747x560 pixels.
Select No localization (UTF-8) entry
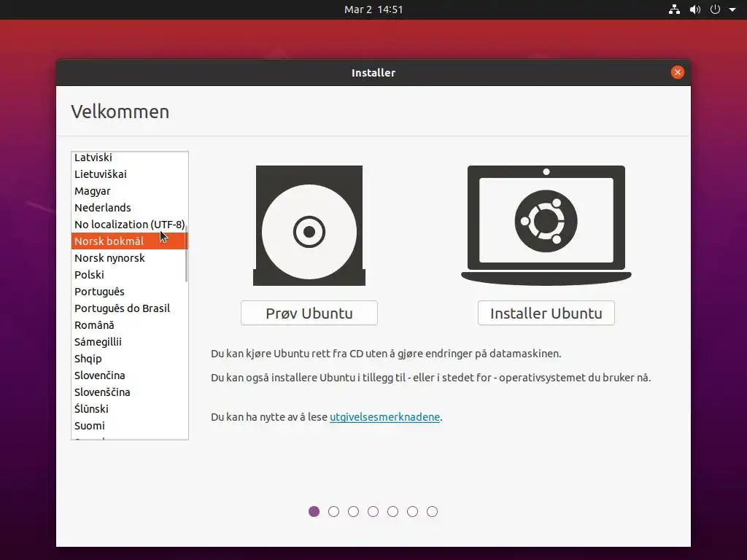pos(128,225)
